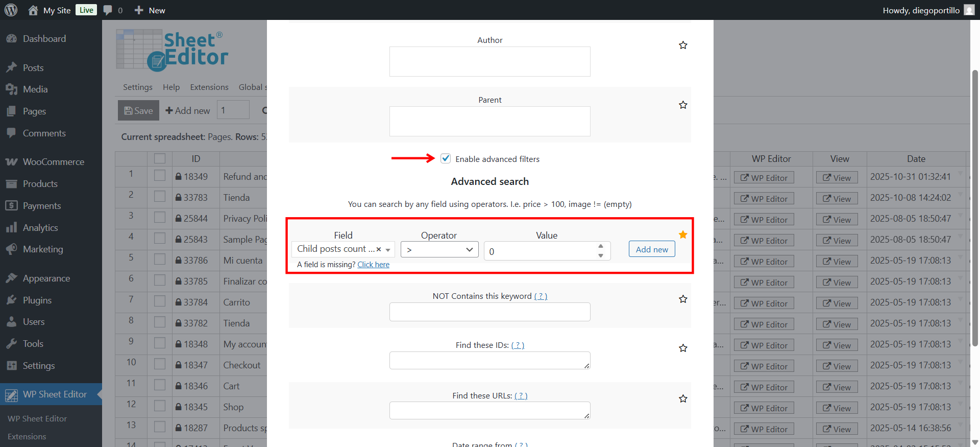Favorite the Find these IDs filter
The image size is (980, 447).
[x=683, y=348]
